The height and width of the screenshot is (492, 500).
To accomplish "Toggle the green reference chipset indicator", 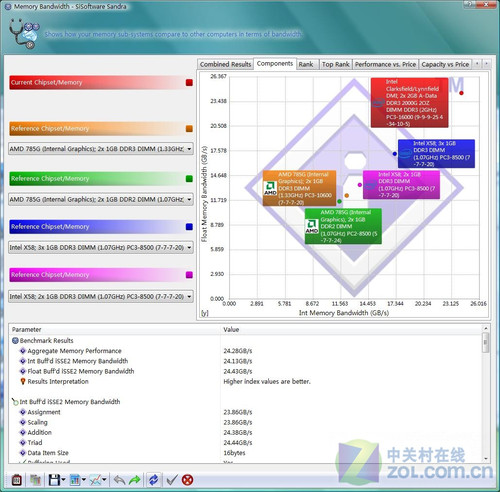I will click(189, 179).
